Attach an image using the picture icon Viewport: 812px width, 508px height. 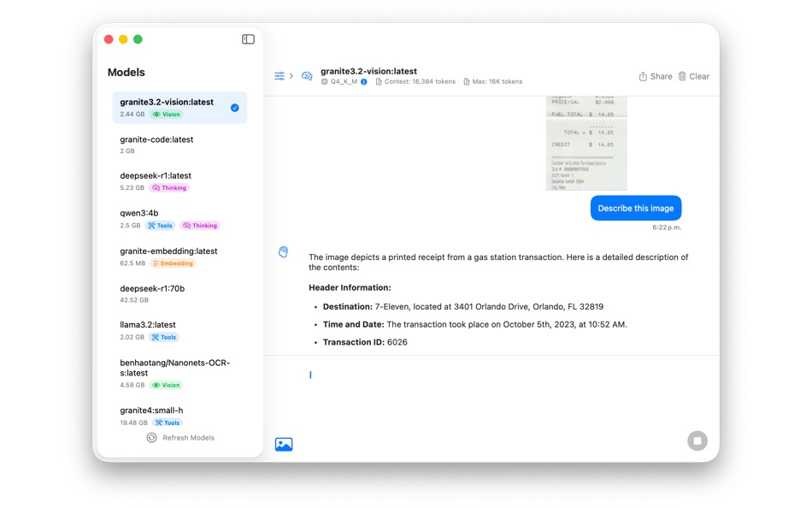click(x=283, y=444)
